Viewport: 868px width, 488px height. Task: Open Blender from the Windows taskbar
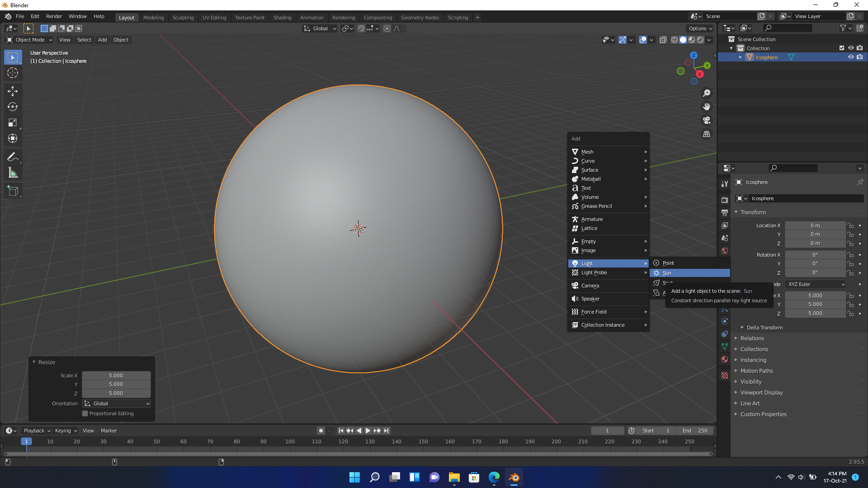point(514,477)
